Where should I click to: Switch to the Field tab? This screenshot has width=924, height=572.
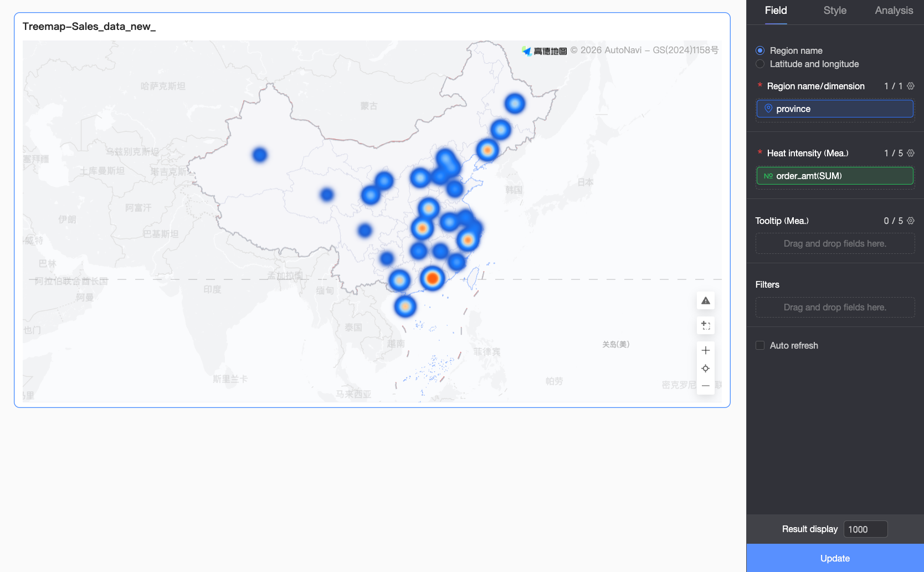point(776,11)
